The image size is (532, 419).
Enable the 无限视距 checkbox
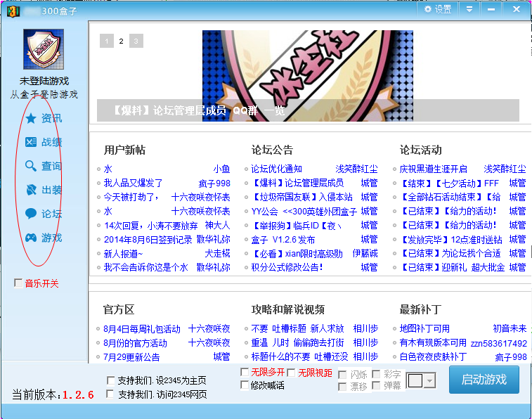[291, 373]
